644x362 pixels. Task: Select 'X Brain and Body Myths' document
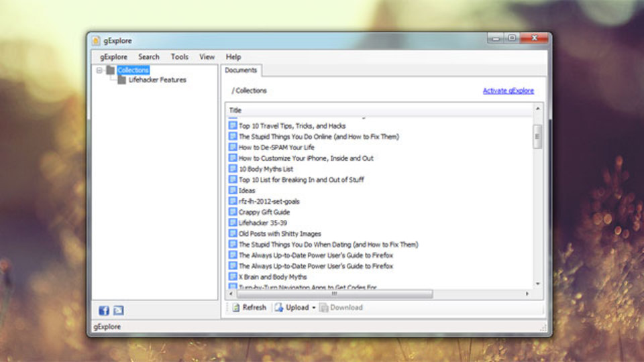coord(273,277)
